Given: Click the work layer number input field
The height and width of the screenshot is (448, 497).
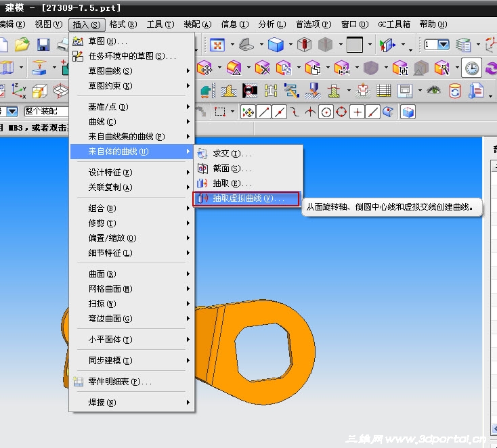Looking at the screenshot, I should tap(431, 45).
